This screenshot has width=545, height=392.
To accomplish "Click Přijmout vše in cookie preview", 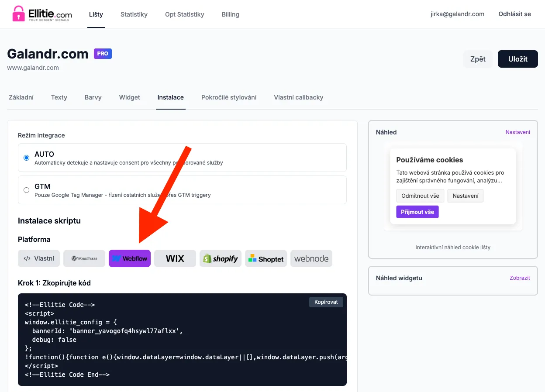I will coord(417,212).
